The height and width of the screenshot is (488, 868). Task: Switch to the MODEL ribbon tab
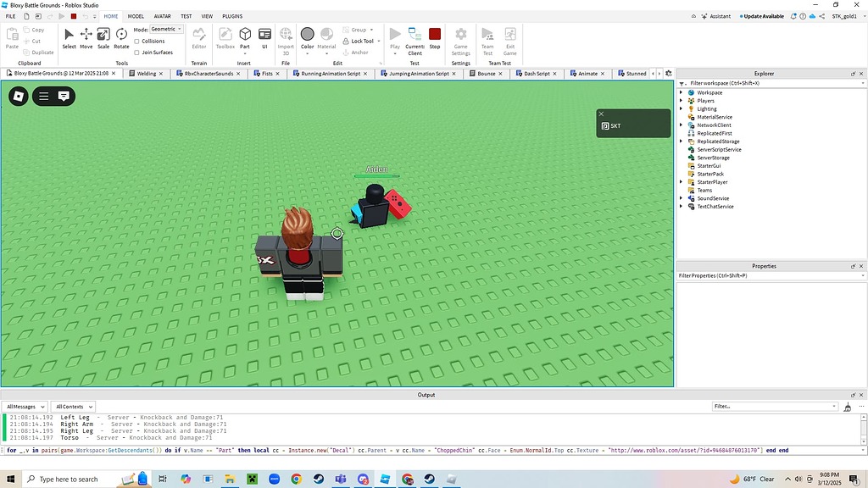coord(136,15)
